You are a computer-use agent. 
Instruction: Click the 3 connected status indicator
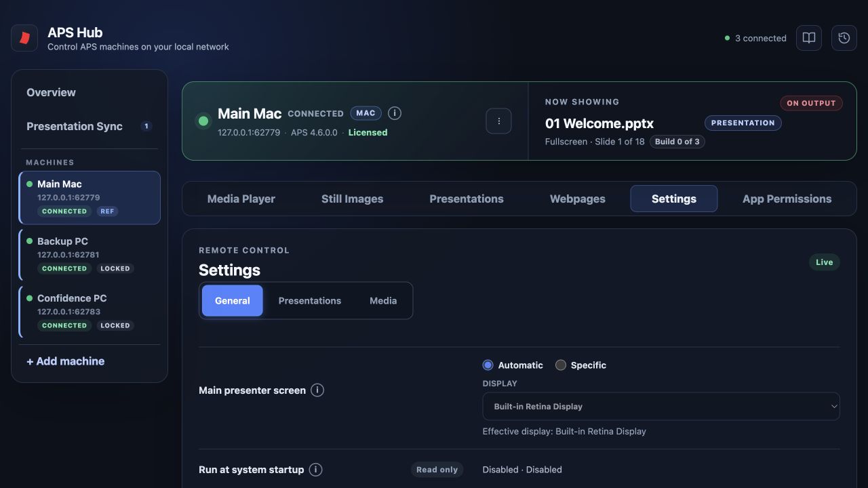(755, 38)
